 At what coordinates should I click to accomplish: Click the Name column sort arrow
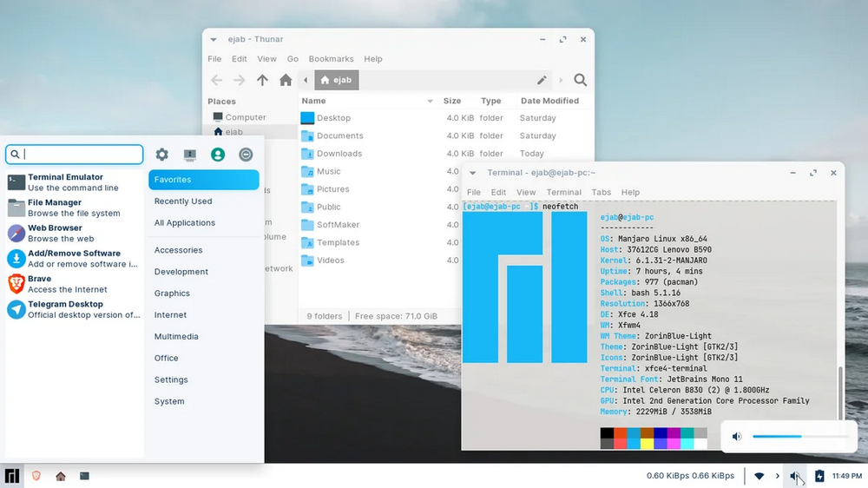tap(430, 102)
